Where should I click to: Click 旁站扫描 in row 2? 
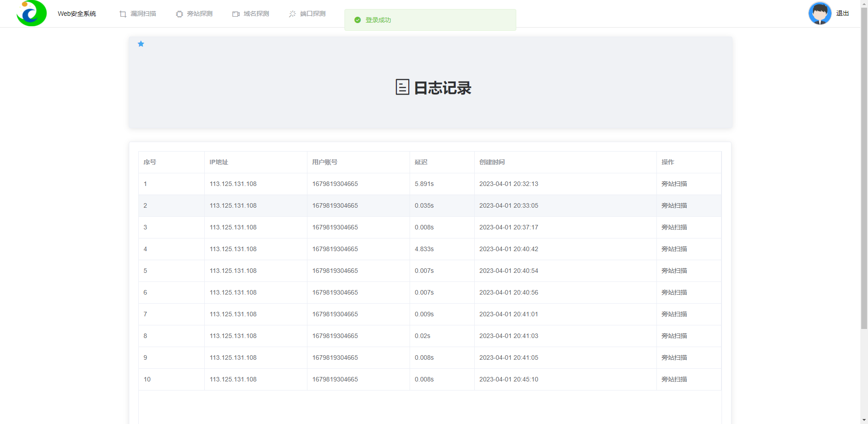pyautogui.click(x=674, y=205)
